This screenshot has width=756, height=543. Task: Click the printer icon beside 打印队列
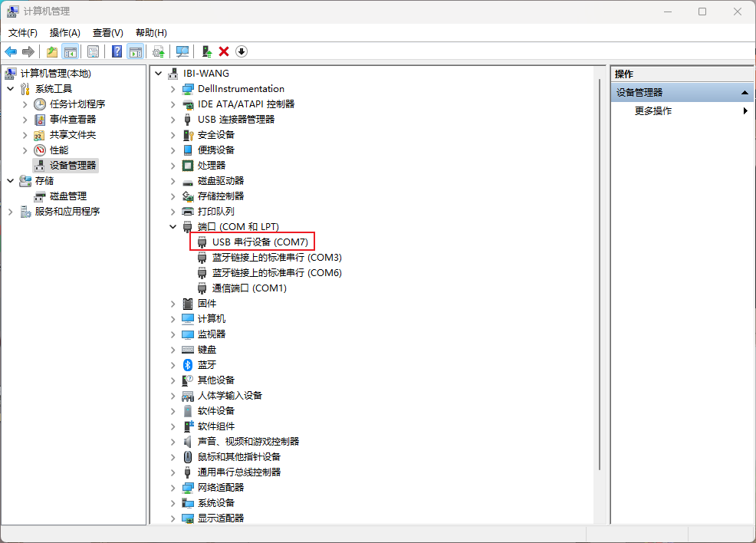point(188,212)
